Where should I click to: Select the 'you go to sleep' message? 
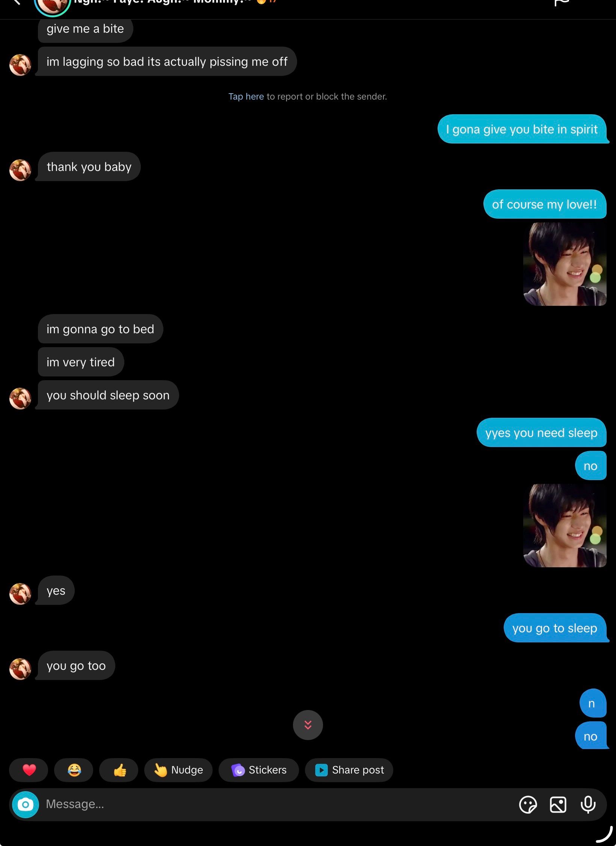click(555, 628)
